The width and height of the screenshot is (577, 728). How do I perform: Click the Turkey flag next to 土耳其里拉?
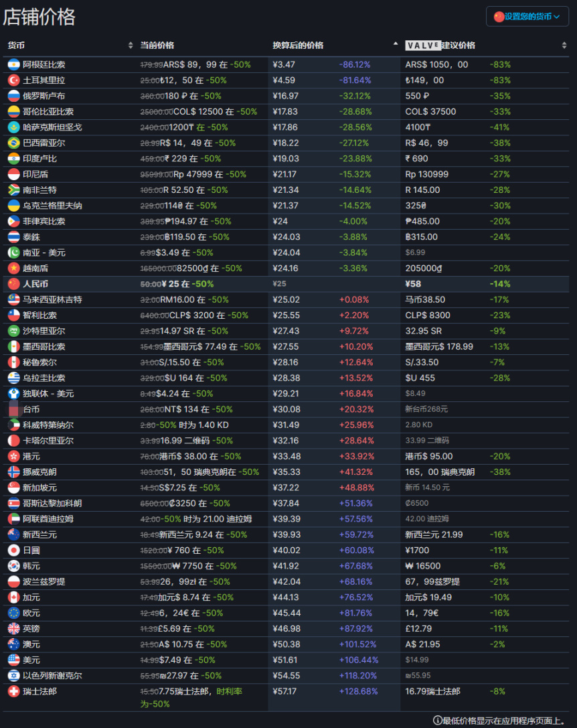point(13,80)
